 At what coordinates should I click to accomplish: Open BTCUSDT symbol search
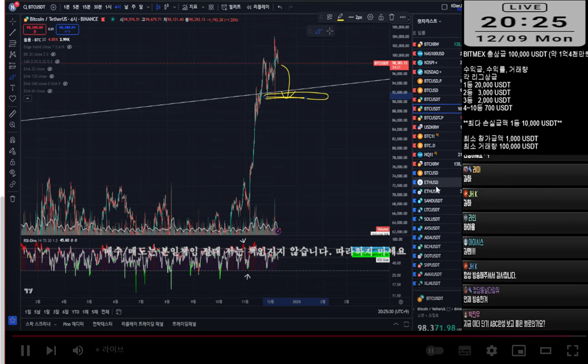coord(35,7)
